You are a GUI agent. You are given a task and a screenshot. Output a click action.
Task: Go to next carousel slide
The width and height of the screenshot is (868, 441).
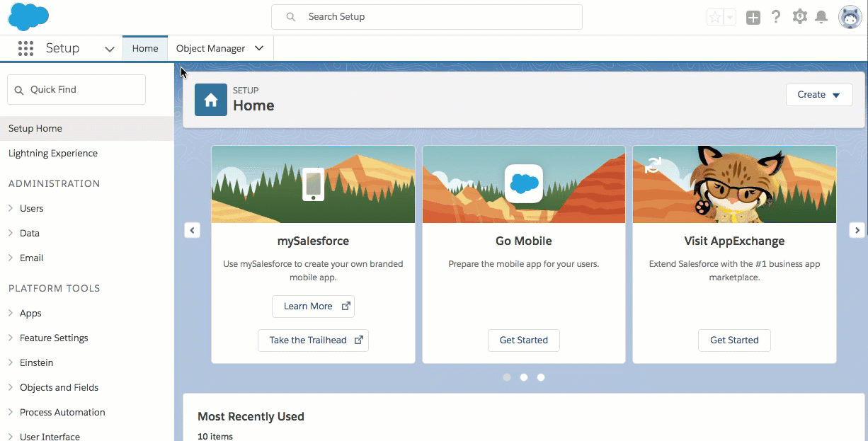(x=857, y=230)
